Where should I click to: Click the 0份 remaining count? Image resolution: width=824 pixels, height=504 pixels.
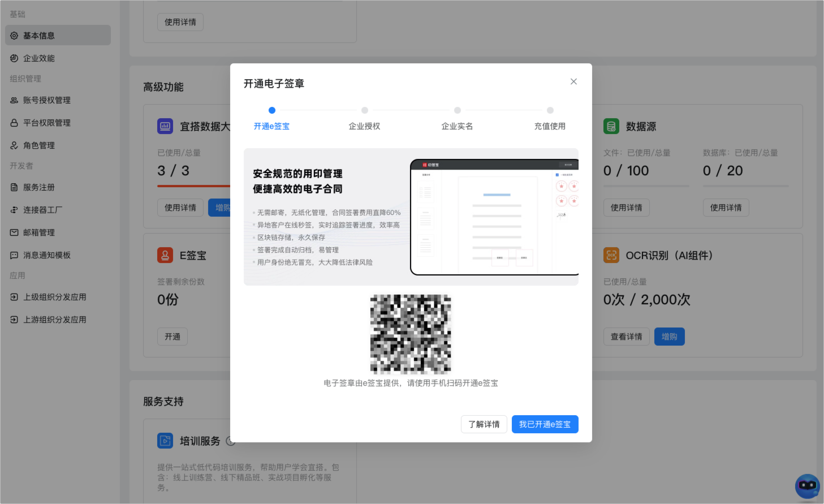pyautogui.click(x=168, y=300)
